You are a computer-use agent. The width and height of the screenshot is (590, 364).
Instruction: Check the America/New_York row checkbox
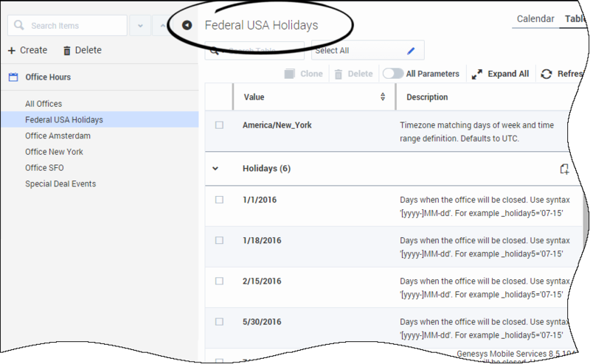[x=219, y=125]
